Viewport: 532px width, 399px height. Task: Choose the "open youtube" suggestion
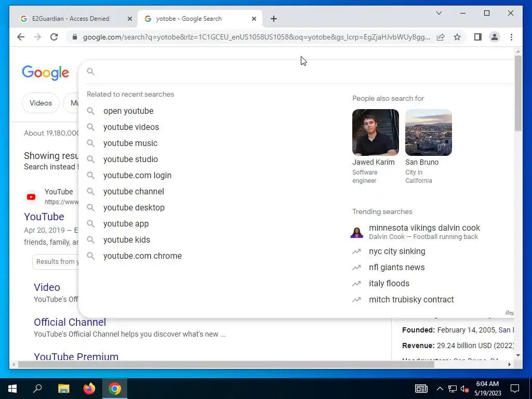(x=128, y=111)
